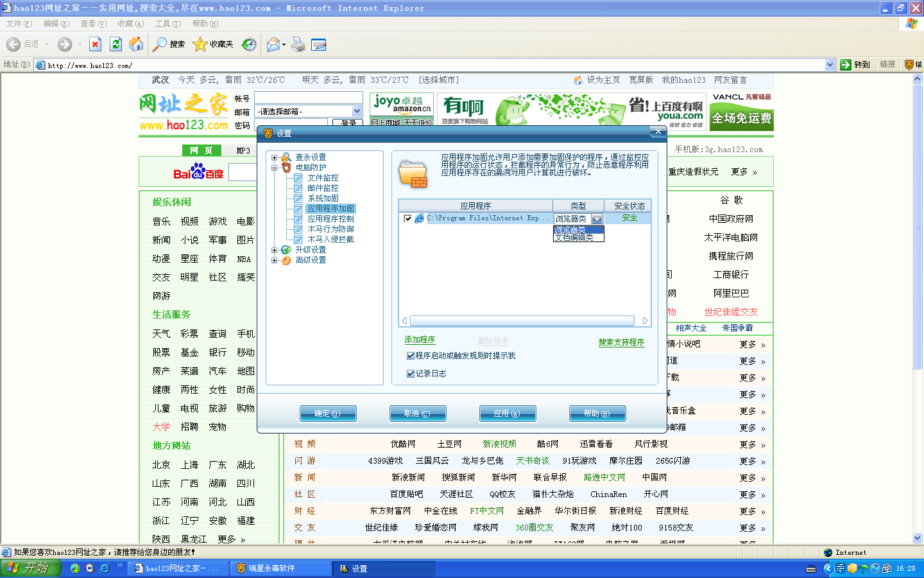Toggle 程序启动或触发规则时提示我 checkbox
Viewport: 924px width, 578px height.
tap(411, 356)
